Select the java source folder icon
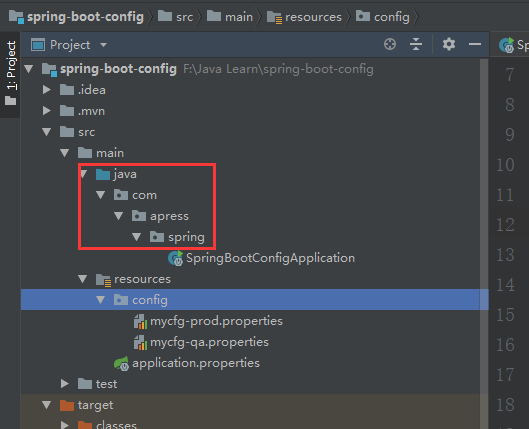Viewport: 529px width, 429px height. (103, 174)
